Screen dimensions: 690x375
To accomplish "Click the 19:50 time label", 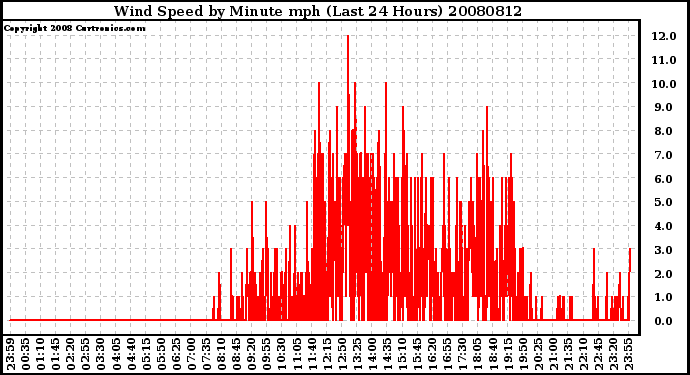I will (x=522, y=355).
